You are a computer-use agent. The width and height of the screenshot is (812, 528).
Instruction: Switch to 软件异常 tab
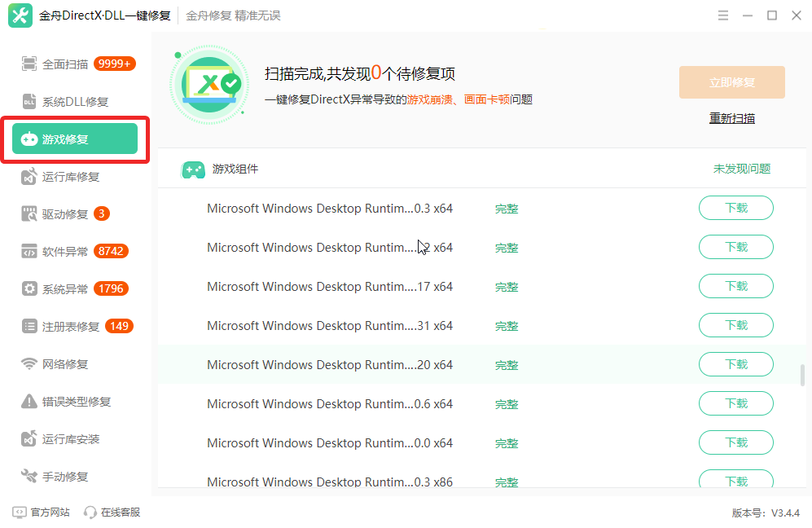[x=75, y=251]
